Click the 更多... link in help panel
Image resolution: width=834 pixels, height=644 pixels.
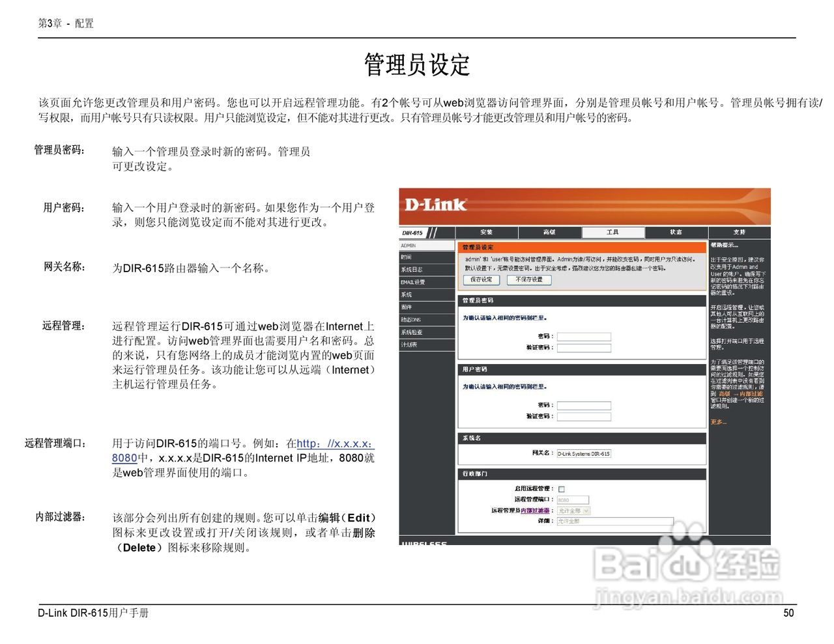point(718,423)
